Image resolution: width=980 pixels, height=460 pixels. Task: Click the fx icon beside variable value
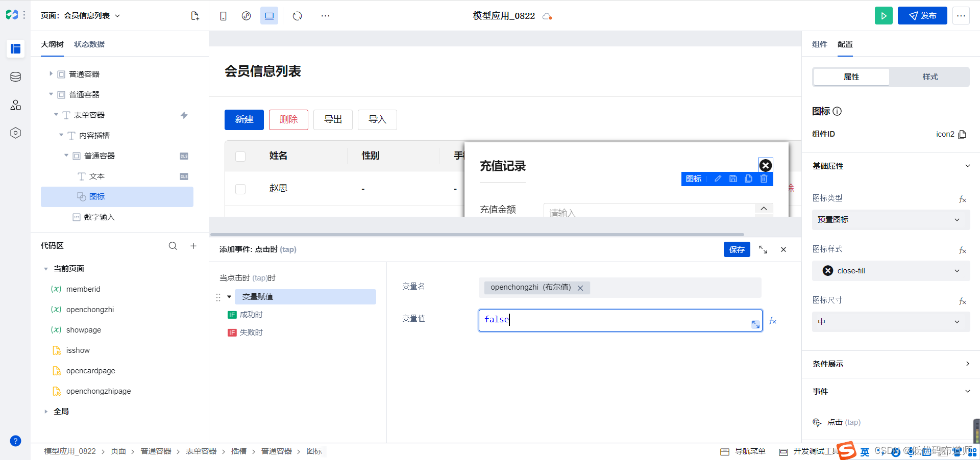tap(773, 321)
